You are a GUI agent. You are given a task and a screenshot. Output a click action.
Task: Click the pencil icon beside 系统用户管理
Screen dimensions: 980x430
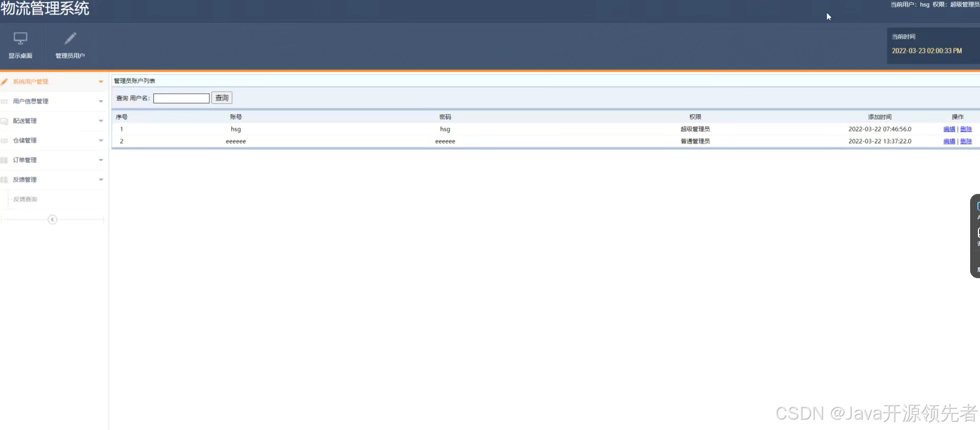[5, 82]
